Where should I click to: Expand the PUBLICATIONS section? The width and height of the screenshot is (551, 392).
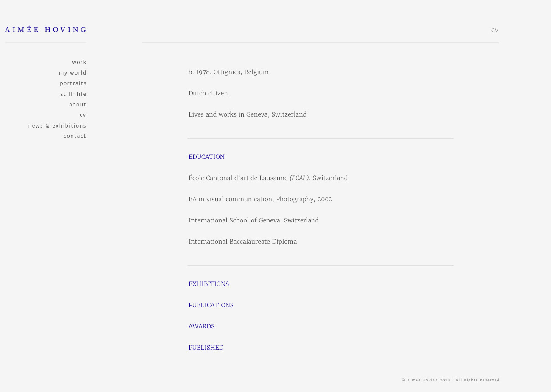tap(211, 305)
